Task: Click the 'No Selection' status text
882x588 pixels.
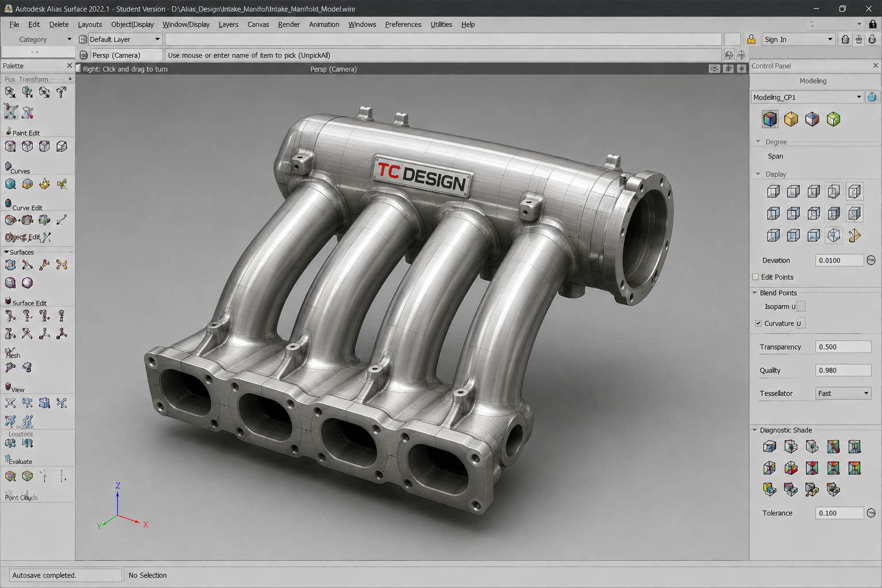Action: [148, 575]
